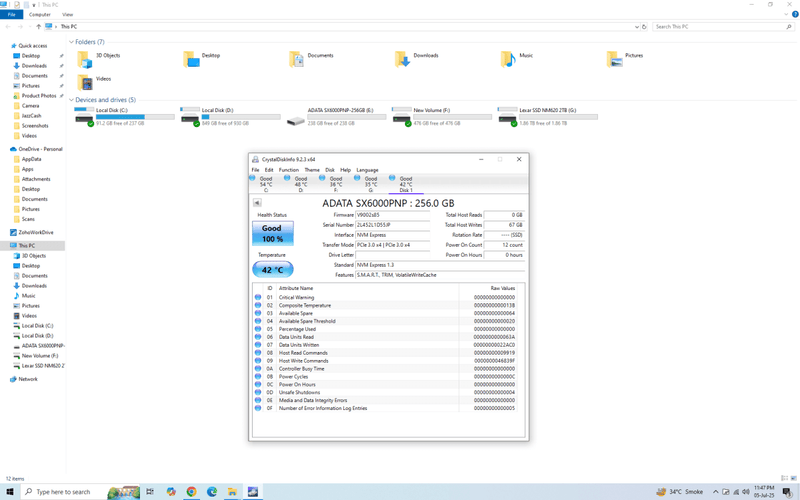The height and width of the screenshot is (500, 800).
Task: Switch to the View ribbon tab
Action: tap(67, 15)
